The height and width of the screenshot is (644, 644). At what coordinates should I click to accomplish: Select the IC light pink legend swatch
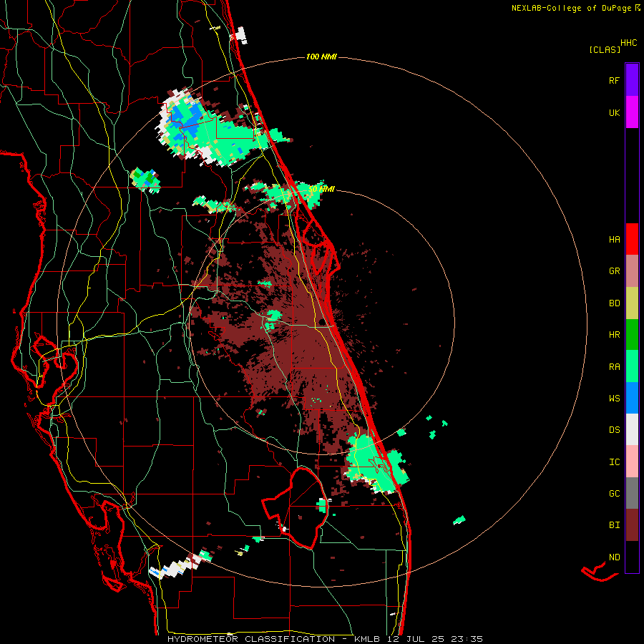[632, 462]
